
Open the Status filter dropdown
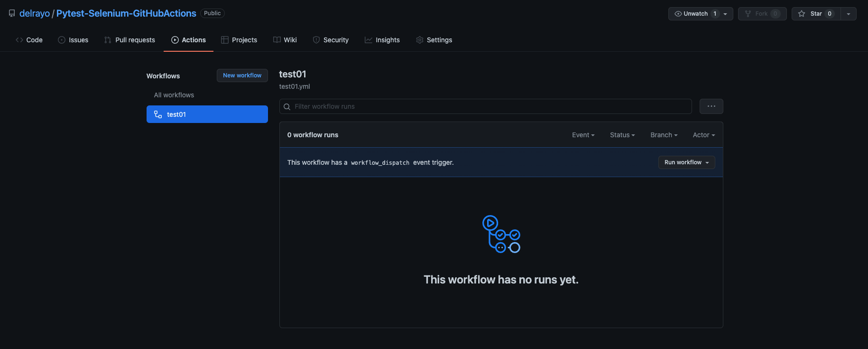pyautogui.click(x=622, y=135)
